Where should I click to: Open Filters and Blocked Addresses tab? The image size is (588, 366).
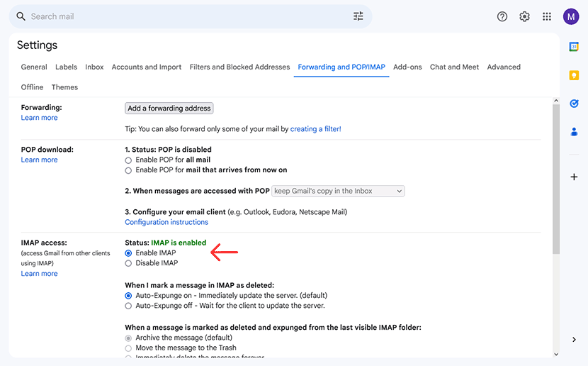(239, 67)
